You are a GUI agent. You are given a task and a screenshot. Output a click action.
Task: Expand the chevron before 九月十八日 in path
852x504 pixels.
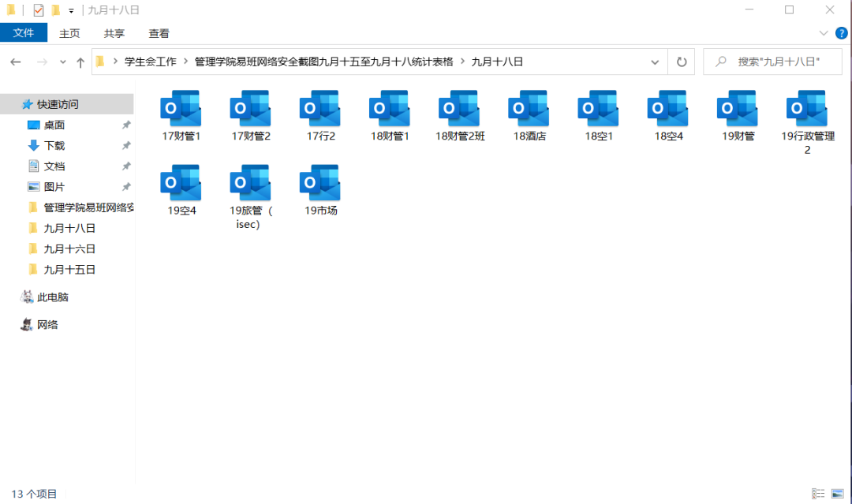pyautogui.click(x=462, y=62)
